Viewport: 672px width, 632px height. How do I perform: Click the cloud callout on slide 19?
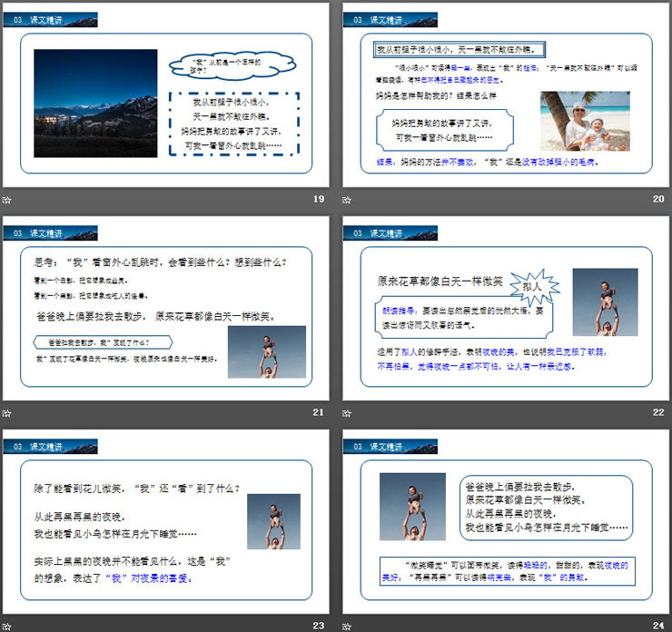pyautogui.click(x=232, y=65)
